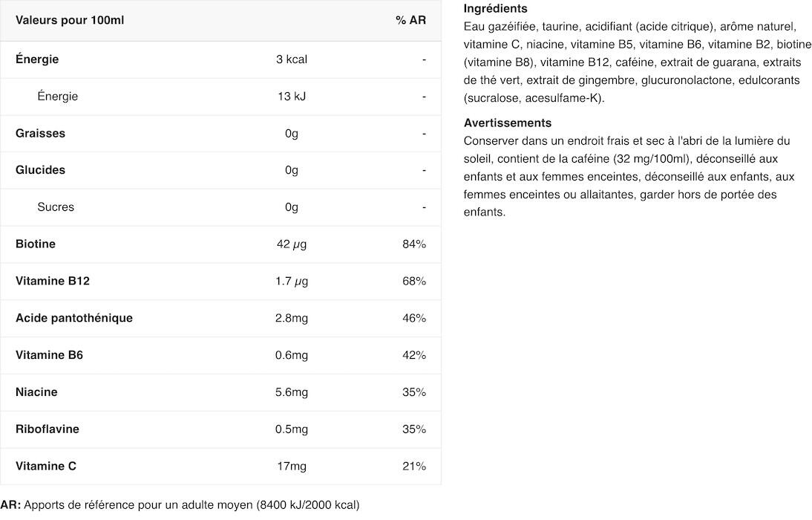Click the Biotine row label

click(x=35, y=244)
